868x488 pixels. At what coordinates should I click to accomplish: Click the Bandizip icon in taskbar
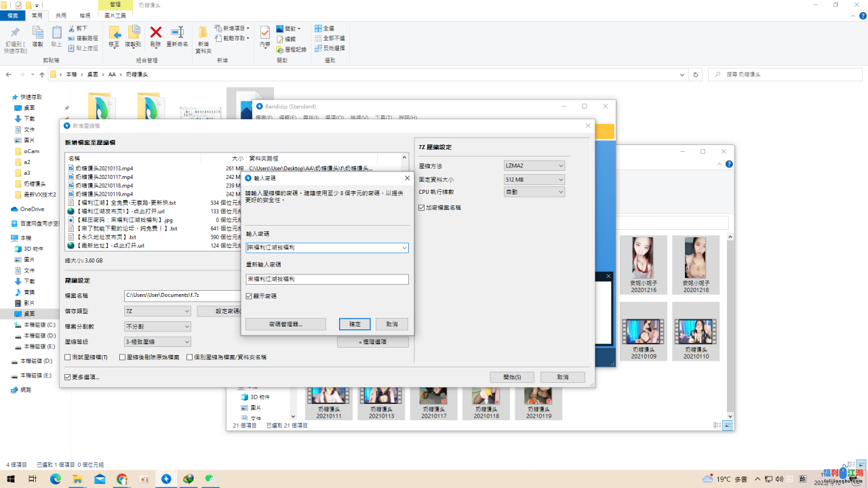166,479
